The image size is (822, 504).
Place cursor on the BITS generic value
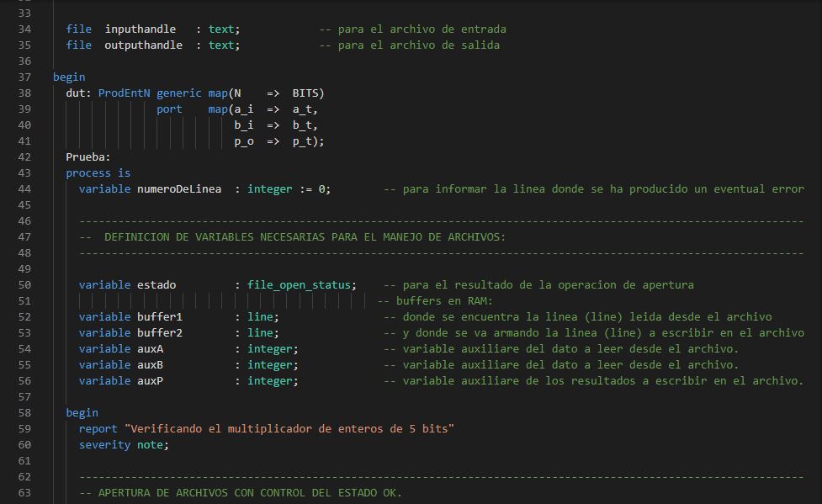click(308, 93)
